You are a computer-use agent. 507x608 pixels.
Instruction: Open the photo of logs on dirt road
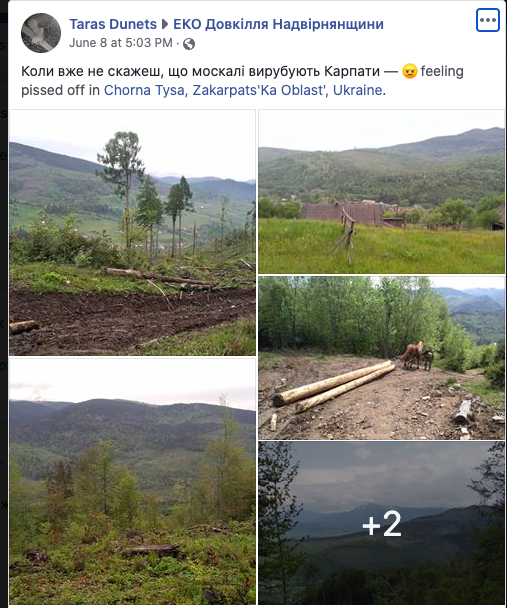(381, 358)
